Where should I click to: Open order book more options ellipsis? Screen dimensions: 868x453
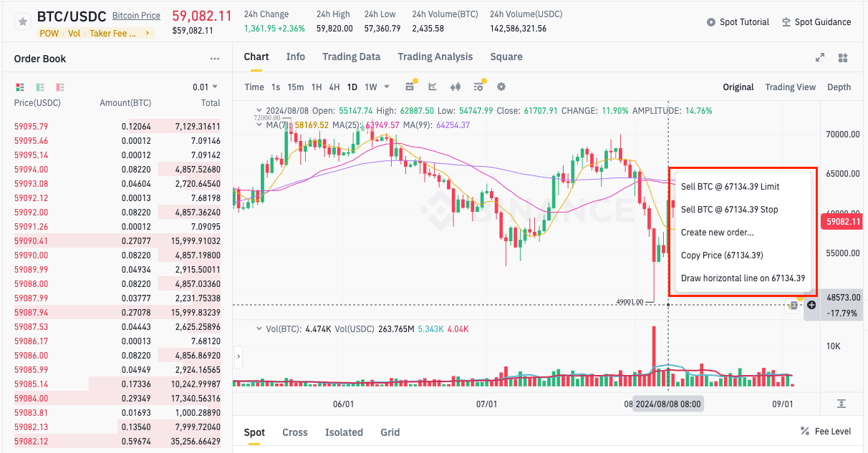215,59
